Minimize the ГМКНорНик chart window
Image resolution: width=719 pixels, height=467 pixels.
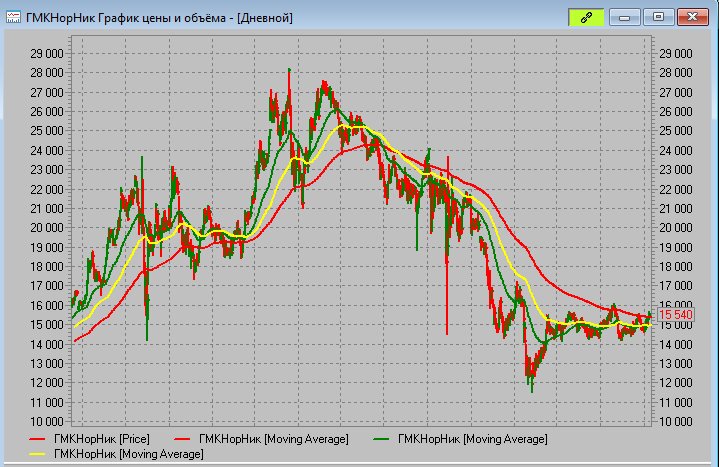coord(624,17)
